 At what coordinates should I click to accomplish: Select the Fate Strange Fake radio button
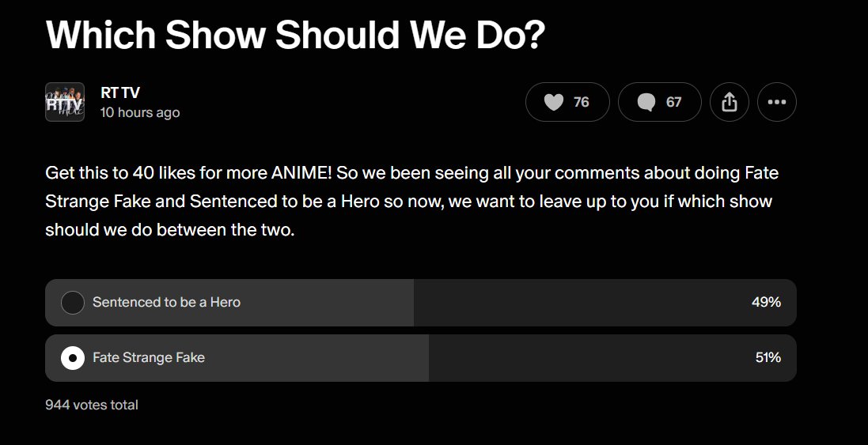pyautogui.click(x=73, y=358)
